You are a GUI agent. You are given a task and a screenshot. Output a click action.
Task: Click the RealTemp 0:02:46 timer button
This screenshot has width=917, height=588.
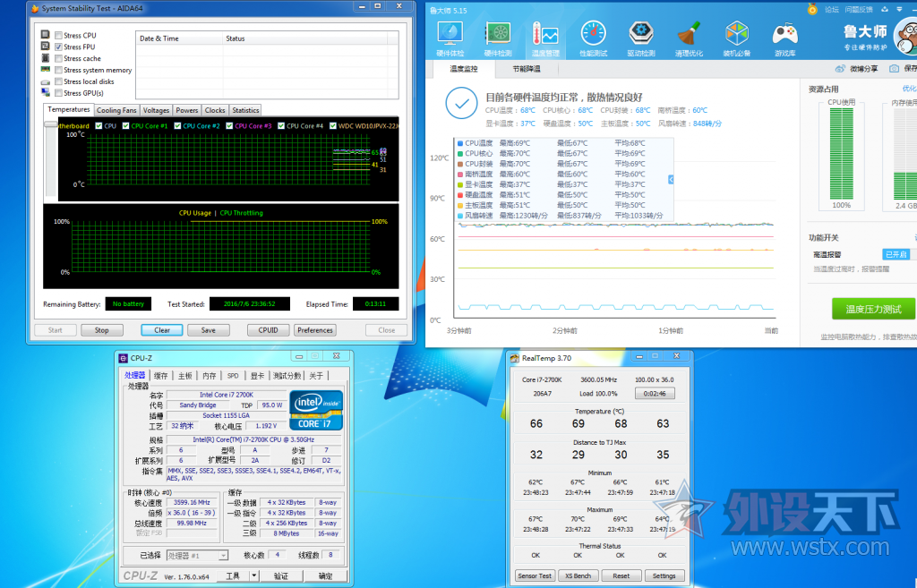tap(655, 394)
